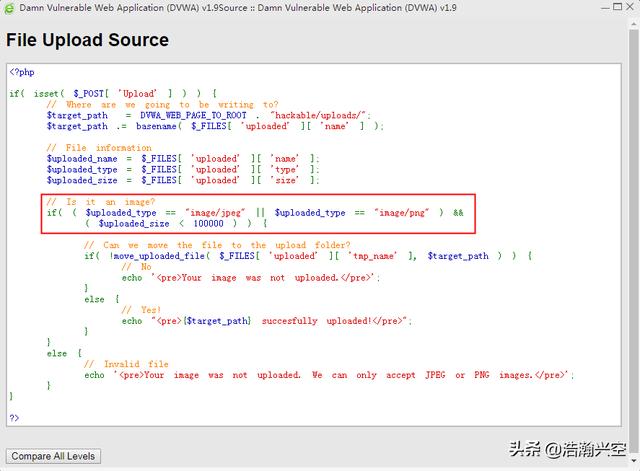Image resolution: width=640 pixels, height=471 pixels.
Task: Click the '// No' comment
Action: (x=136, y=267)
